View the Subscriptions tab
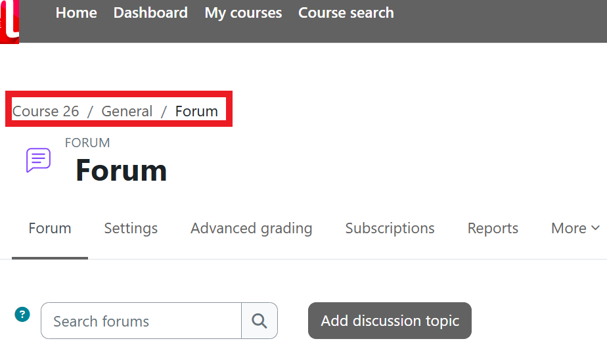The height and width of the screenshot is (364, 607). coord(390,228)
